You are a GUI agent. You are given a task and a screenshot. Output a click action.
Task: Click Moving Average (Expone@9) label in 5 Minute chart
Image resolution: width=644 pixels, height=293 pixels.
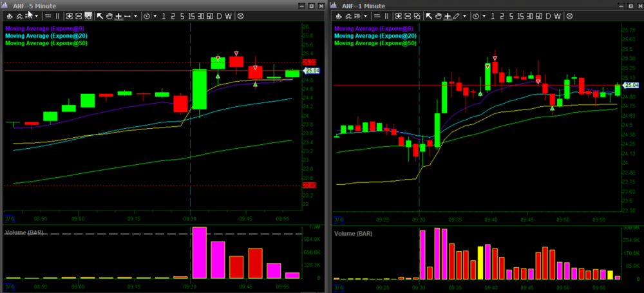44,28
